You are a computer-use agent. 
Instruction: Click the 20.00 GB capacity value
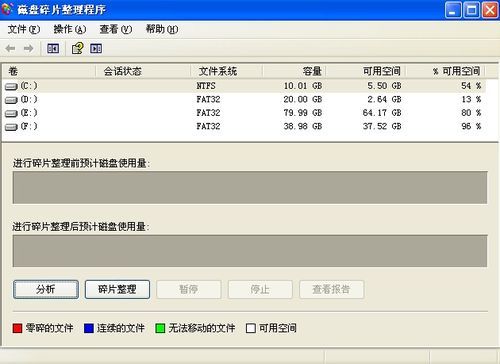(x=303, y=99)
